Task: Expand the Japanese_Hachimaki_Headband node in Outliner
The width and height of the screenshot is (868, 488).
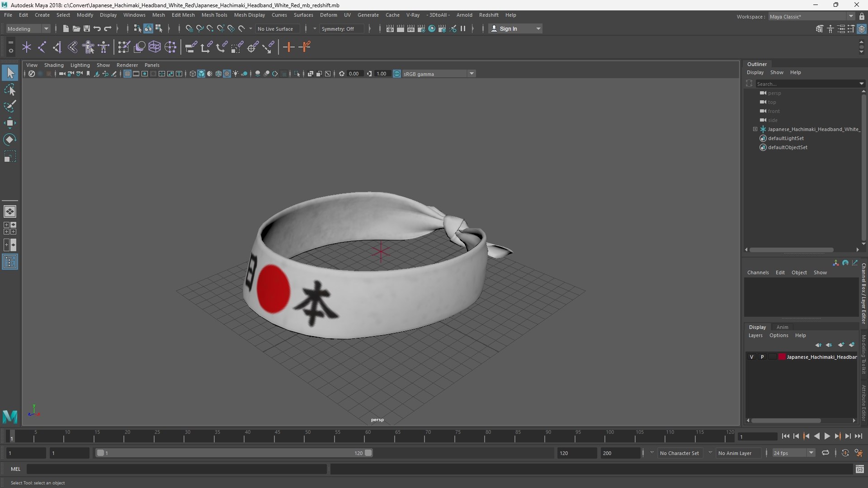Action: 755,129
